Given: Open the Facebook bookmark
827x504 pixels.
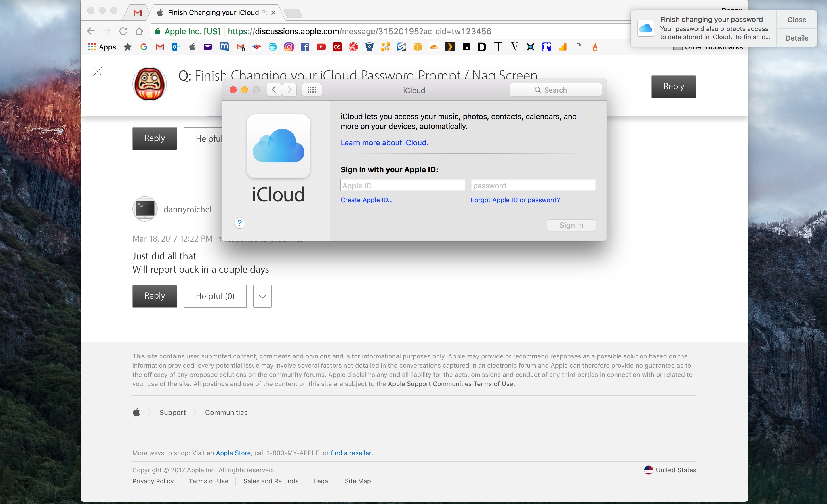Looking at the screenshot, I should 305,47.
